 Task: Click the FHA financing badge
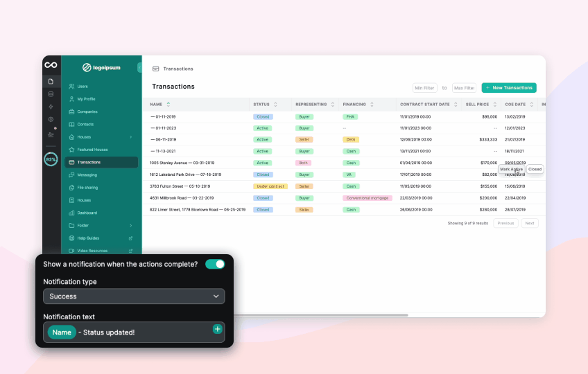click(x=350, y=117)
